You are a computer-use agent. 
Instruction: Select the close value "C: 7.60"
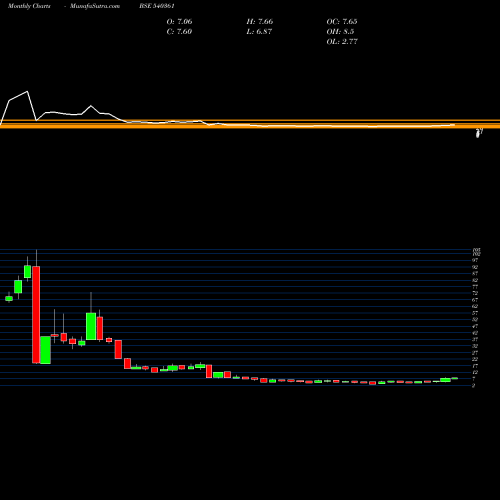coord(179,32)
